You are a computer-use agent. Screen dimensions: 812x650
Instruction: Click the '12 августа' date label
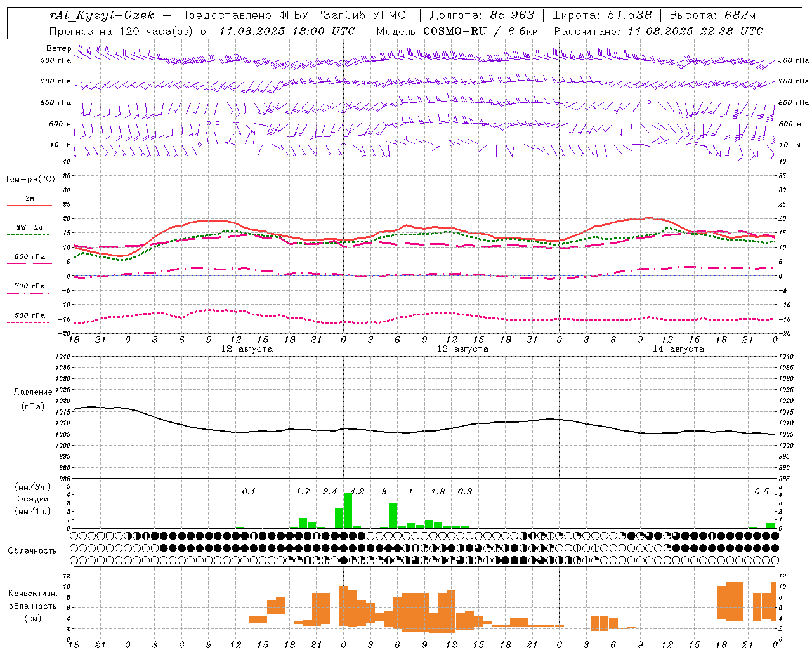click(247, 349)
